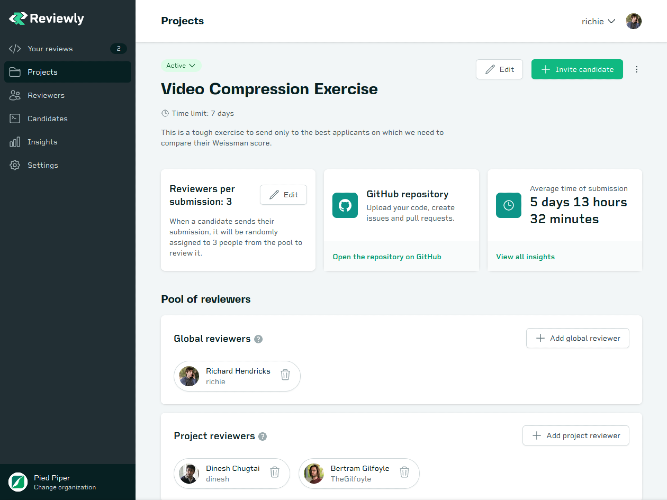Screen dimensions: 667x500
Task: Open Settings in sidebar
Action: coord(68,165)
